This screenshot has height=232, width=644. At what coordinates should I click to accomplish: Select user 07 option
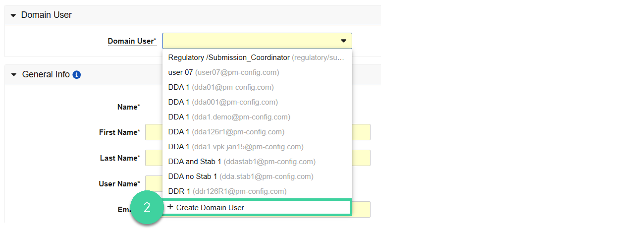pos(257,72)
